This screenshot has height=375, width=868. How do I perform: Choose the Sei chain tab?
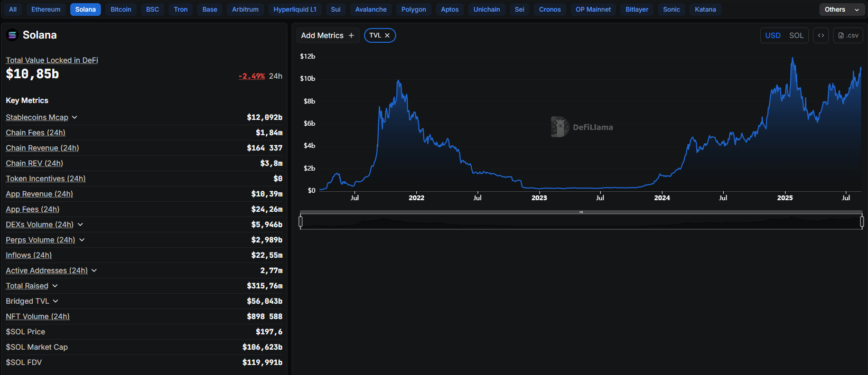coord(519,10)
